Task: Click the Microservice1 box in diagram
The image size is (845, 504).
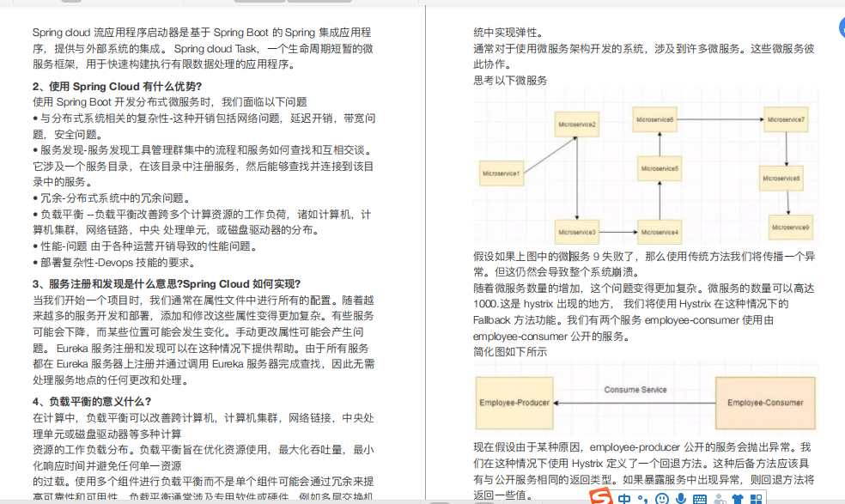Action: [x=502, y=173]
